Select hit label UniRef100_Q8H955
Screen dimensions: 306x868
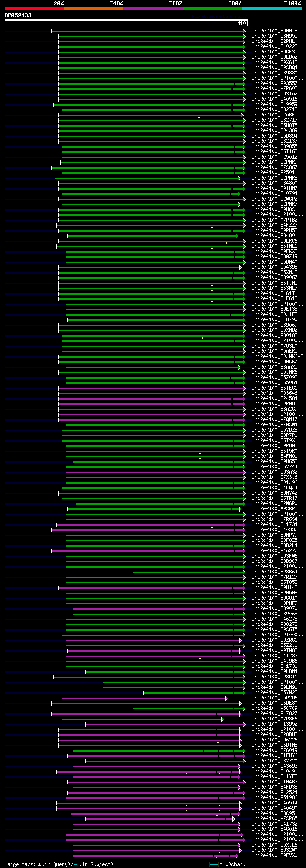tap(274, 36)
